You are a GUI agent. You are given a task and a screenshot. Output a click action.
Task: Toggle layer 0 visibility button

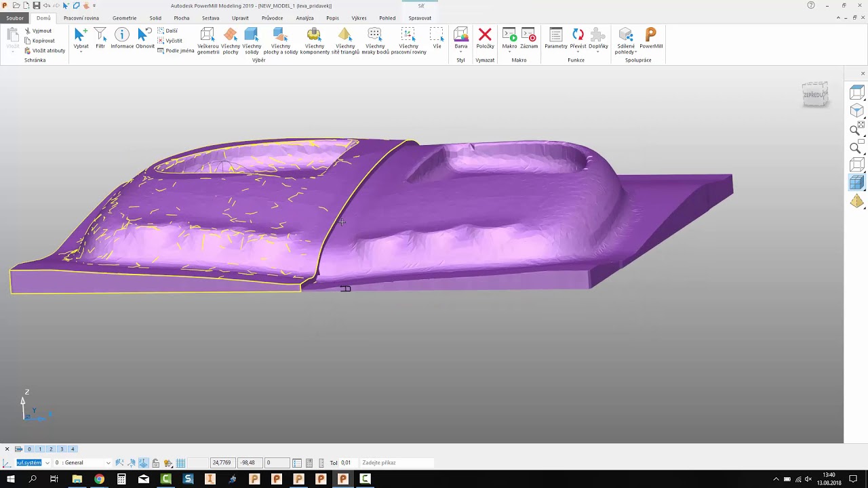click(29, 449)
